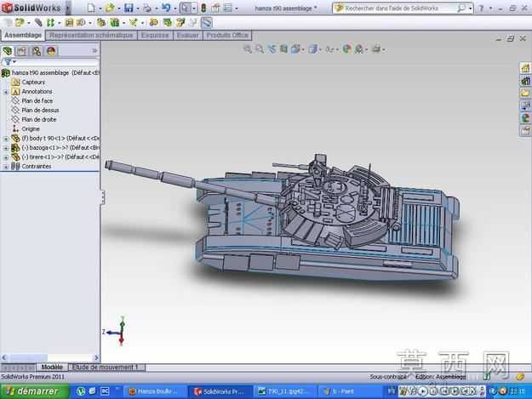
Task: Open the FeatureManager design tree tab
Action: pos(7,51)
